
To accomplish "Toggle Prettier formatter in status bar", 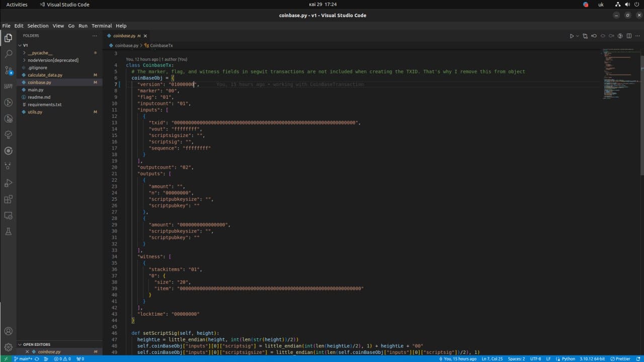I will 621,359.
